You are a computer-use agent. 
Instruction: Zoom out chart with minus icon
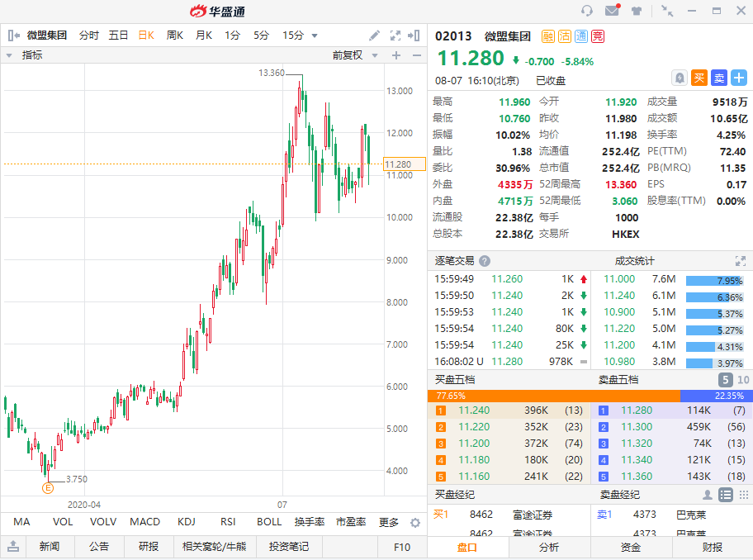click(417, 55)
